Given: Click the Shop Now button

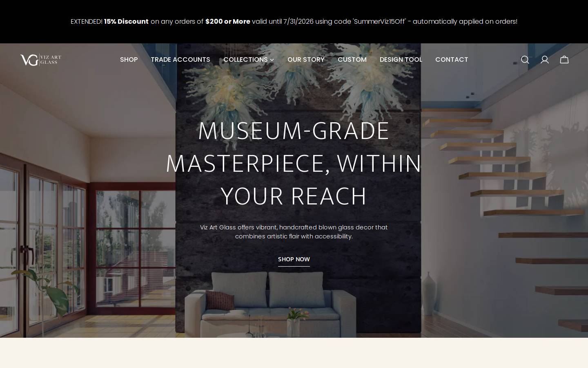Looking at the screenshot, I should [294, 260].
